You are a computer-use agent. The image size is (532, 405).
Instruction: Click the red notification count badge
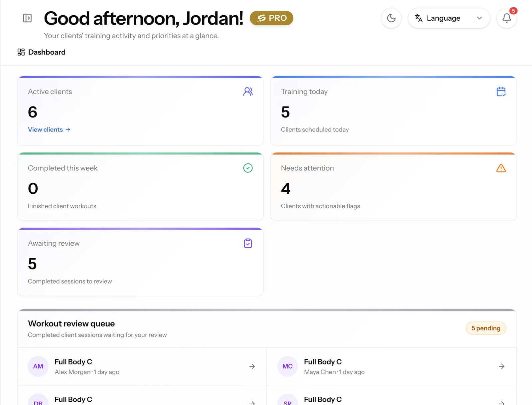[513, 11]
